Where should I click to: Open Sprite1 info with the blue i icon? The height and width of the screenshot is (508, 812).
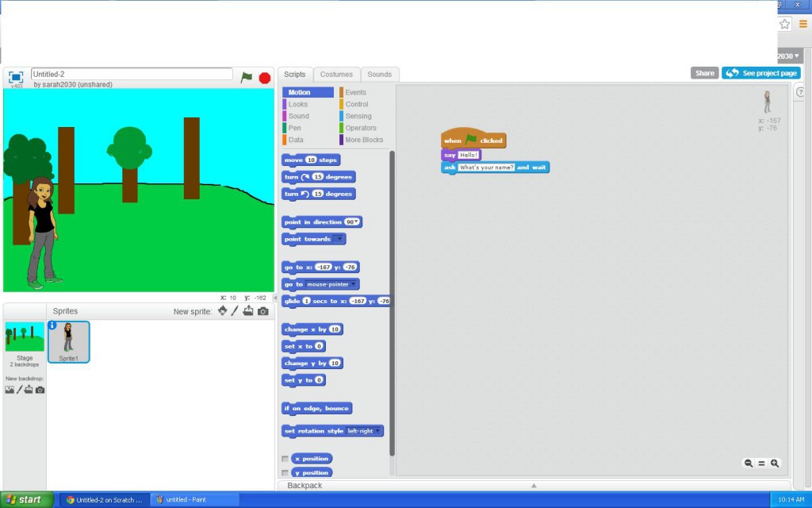[x=52, y=325]
